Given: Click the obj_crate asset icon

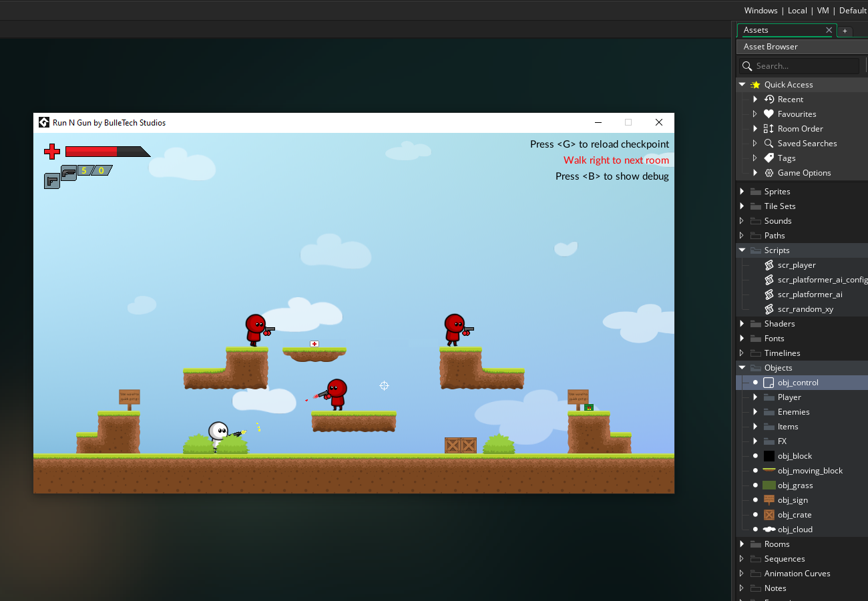Looking at the screenshot, I should [769, 514].
